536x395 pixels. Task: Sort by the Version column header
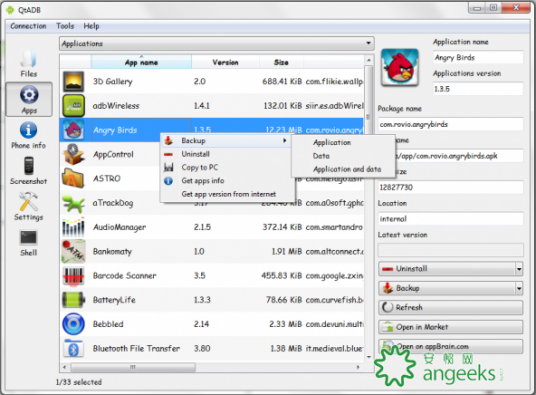225,62
